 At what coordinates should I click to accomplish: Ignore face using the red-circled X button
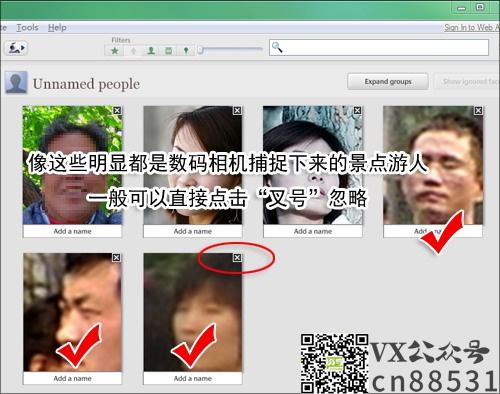click(x=237, y=258)
